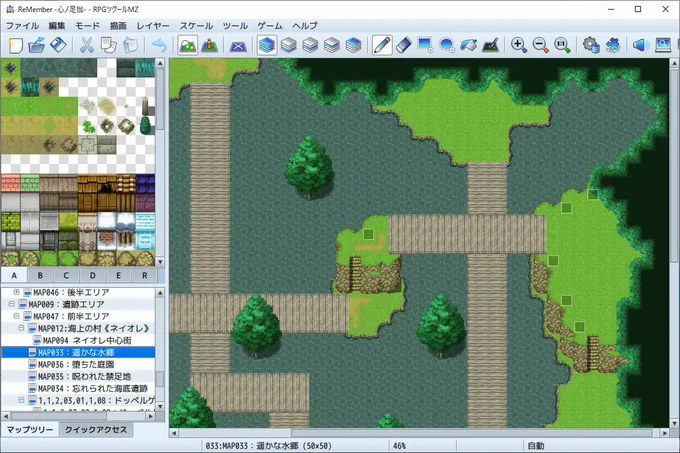Select the Flood Fill bucket tool
Image resolution: width=680 pixels, height=453 pixels.
(469, 45)
